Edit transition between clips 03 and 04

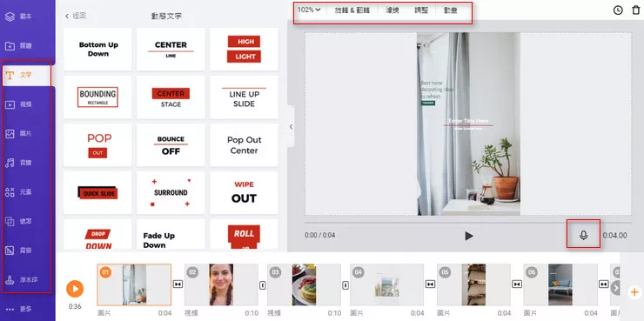tap(345, 284)
